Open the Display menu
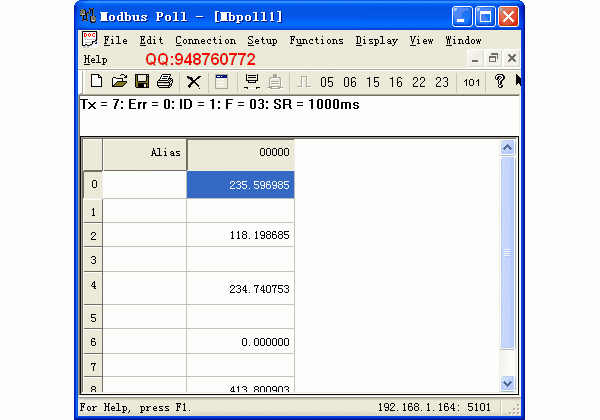Screen dimensions: 600x420 (376, 41)
